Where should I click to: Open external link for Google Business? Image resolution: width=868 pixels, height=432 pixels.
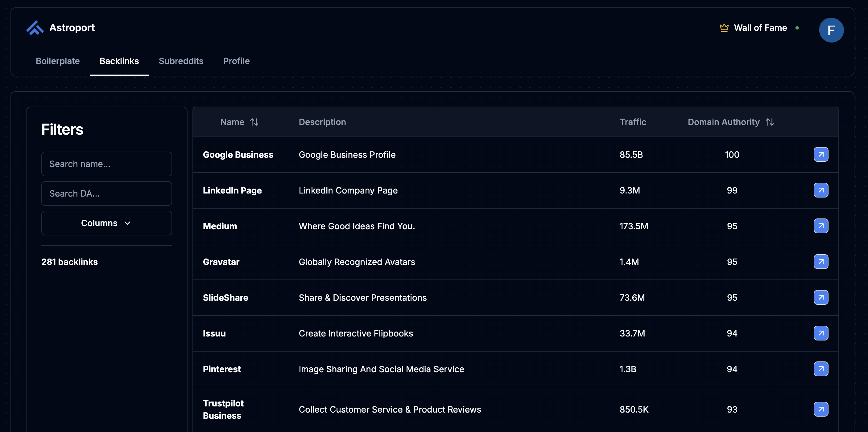coord(821,155)
